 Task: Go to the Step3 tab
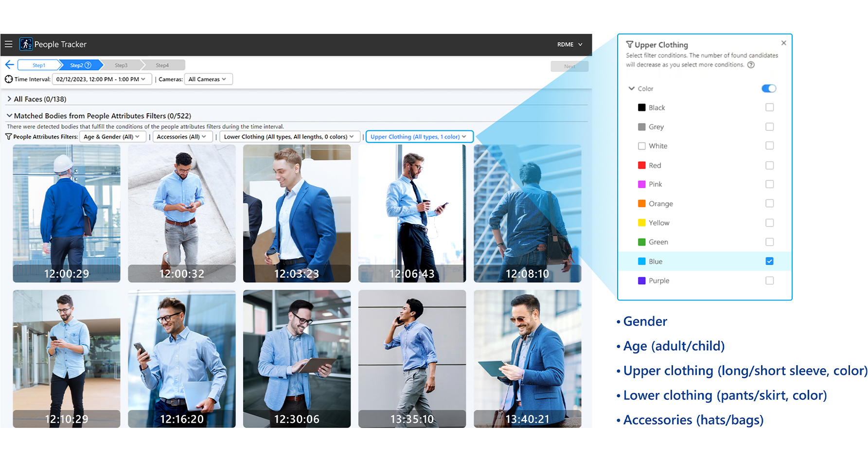121,65
